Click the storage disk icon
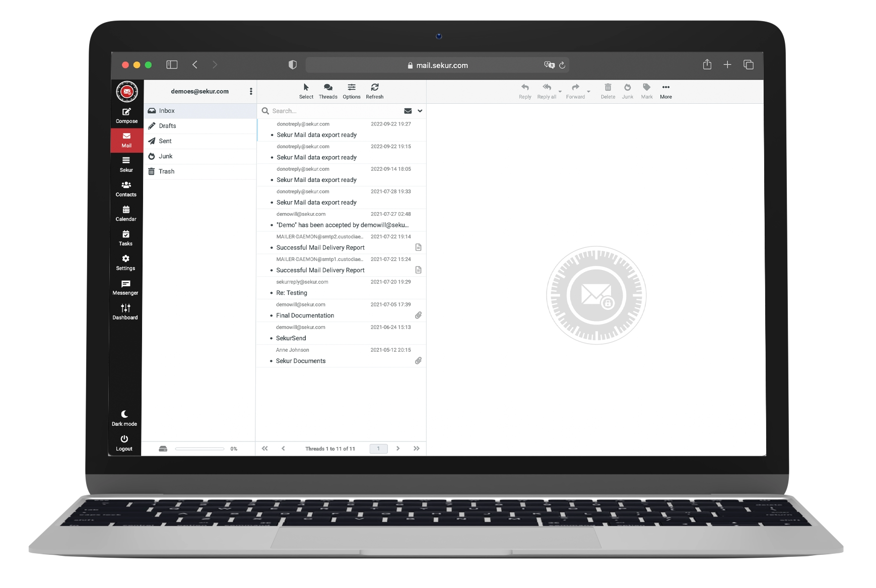 (x=163, y=448)
